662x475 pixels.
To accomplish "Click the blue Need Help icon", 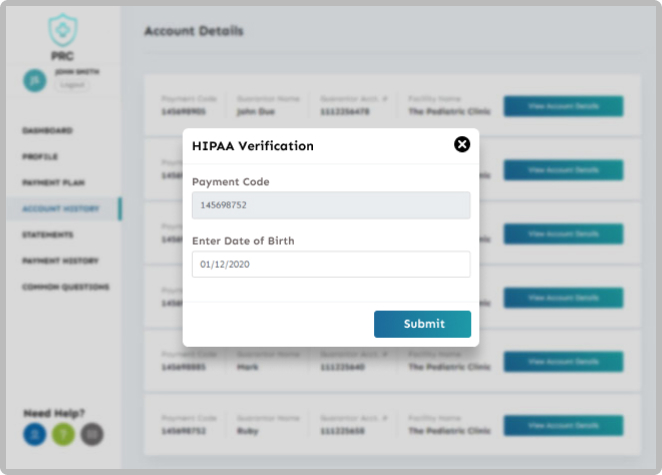I will (x=35, y=434).
